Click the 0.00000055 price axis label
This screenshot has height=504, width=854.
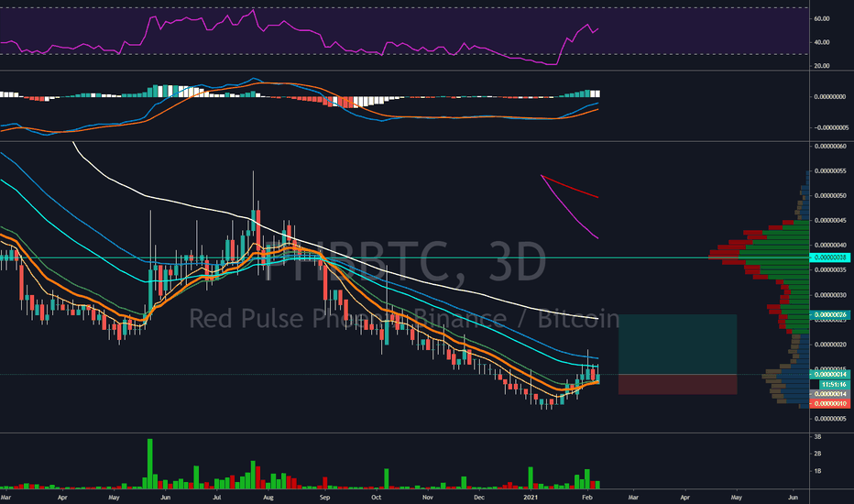tap(830, 171)
